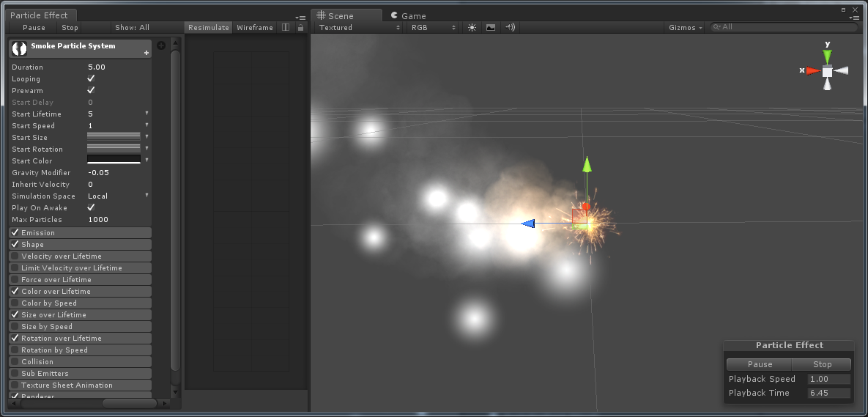This screenshot has width=868, height=417.
Task: Disable the Size over Lifetime module
Action: [x=15, y=314]
